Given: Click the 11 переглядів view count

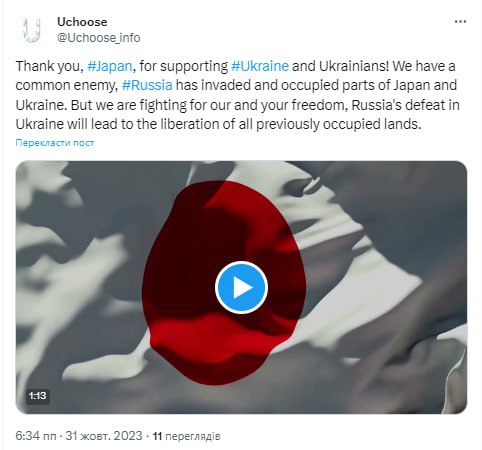Looking at the screenshot, I should point(186,436).
